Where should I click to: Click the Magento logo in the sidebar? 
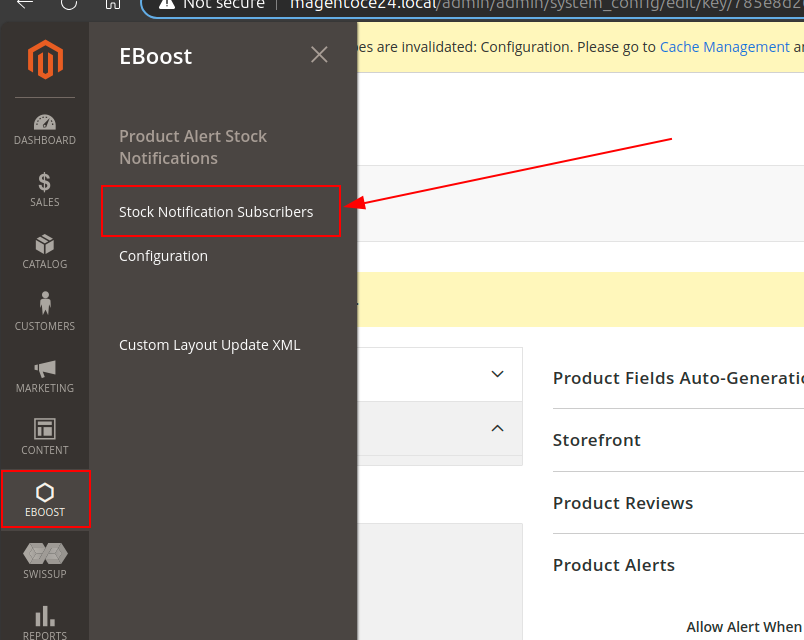click(45, 60)
